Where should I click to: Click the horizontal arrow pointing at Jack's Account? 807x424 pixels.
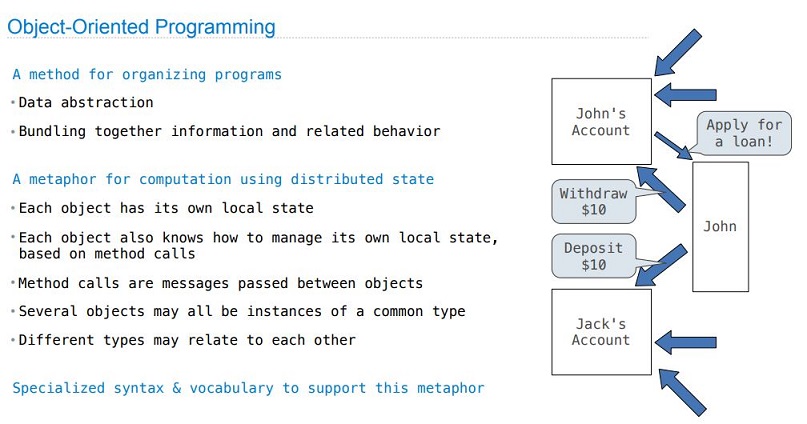click(x=685, y=342)
